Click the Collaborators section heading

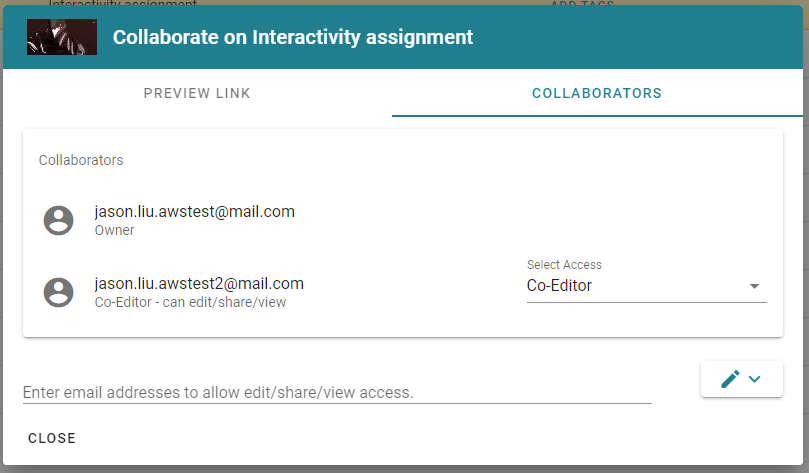(81, 160)
